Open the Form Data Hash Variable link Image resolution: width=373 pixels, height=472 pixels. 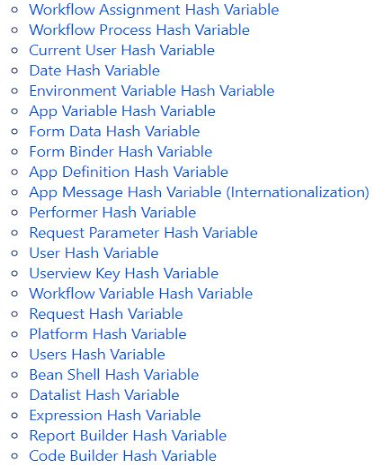115,131
